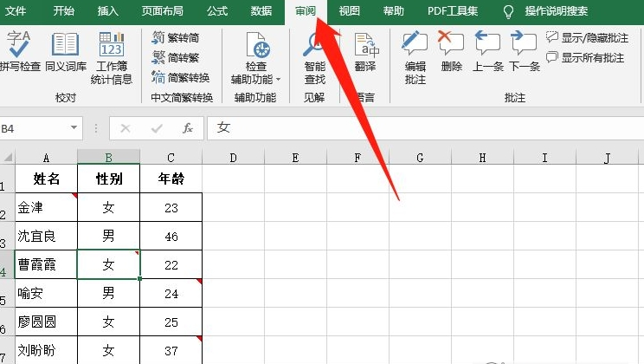Convert text with 简转繁

[176, 57]
